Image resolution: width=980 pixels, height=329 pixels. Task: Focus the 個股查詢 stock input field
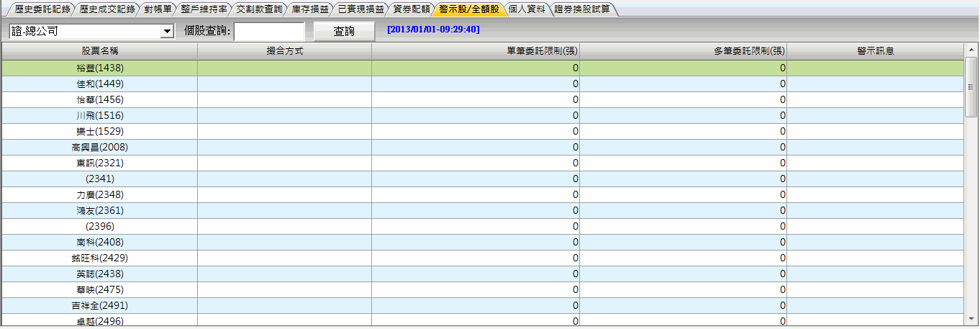(270, 32)
